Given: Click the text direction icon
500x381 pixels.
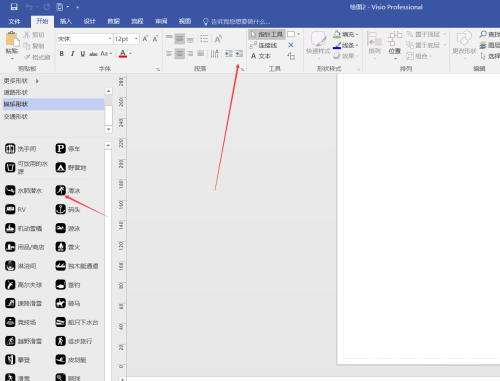Looking at the screenshot, I should (x=215, y=53).
